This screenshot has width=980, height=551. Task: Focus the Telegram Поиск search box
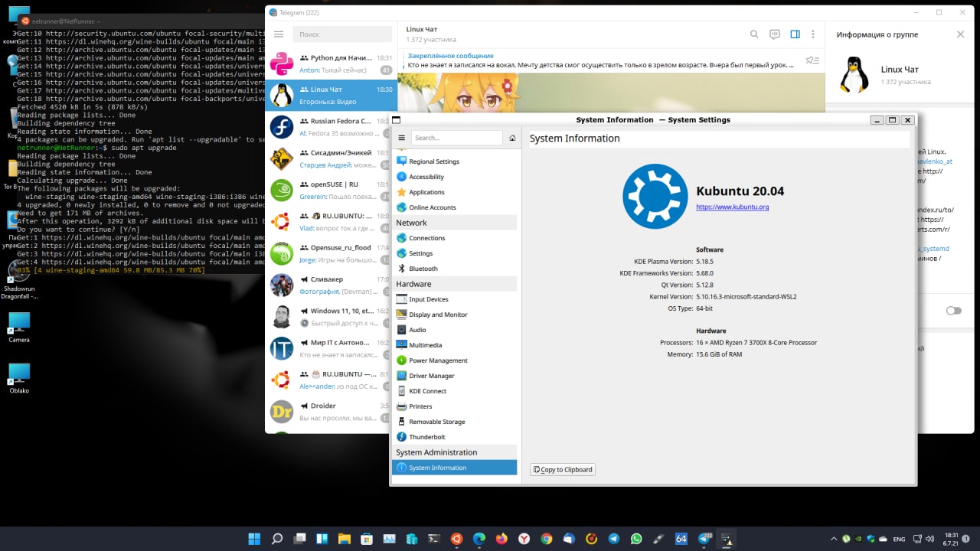[x=341, y=34]
